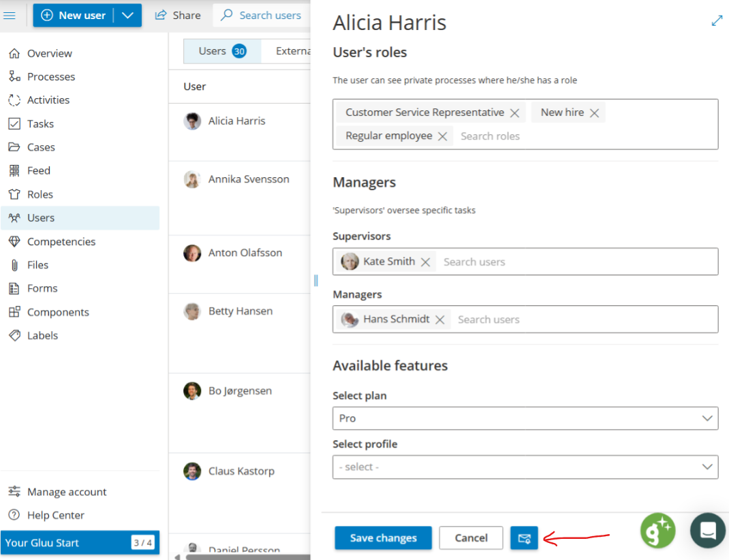Click the Save changes button
Screen dimensions: 729x560
click(383, 538)
